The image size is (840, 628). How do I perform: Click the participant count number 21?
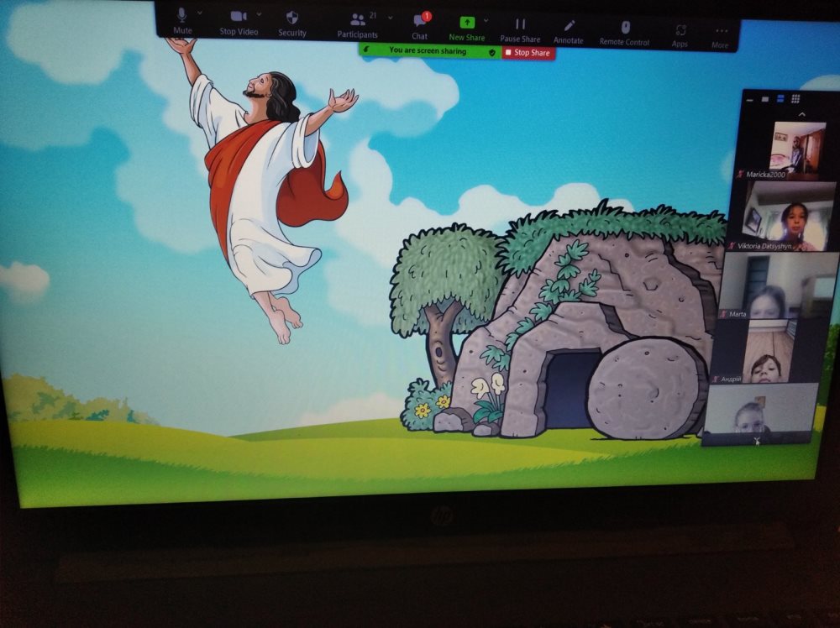(373, 15)
